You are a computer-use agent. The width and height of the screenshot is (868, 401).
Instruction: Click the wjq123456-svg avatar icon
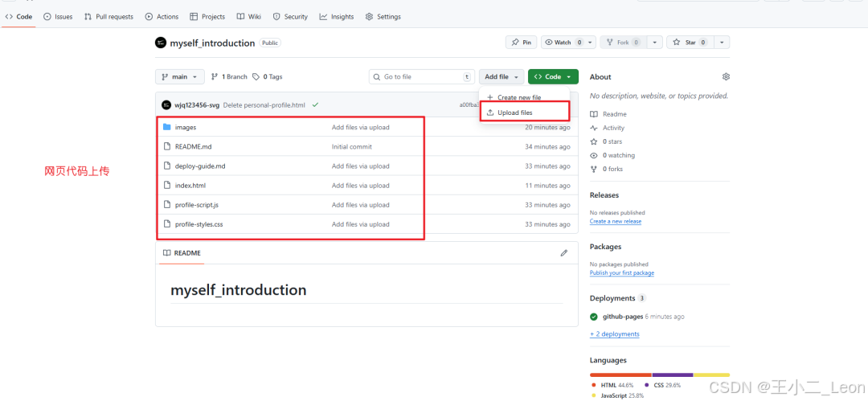[x=166, y=105]
